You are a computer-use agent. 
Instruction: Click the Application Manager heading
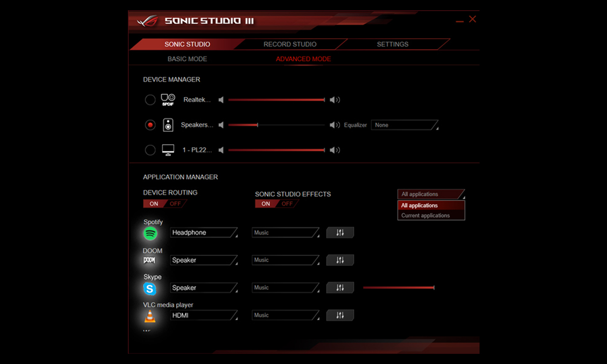click(x=180, y=177)
